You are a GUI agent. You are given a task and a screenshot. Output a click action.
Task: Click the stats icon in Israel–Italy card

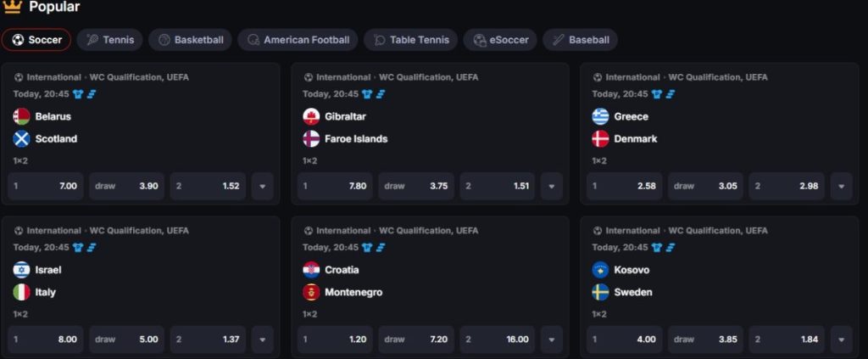tap(91, 248)
